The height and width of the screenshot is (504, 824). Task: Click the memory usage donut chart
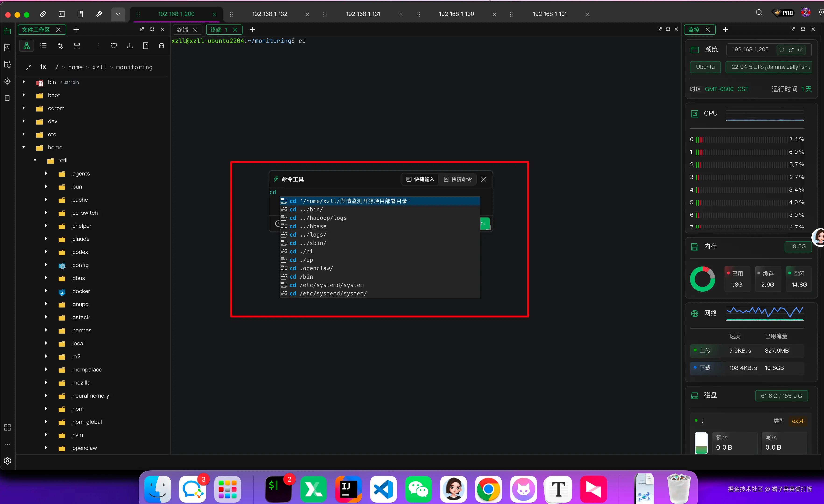click(x=703, y=279)
